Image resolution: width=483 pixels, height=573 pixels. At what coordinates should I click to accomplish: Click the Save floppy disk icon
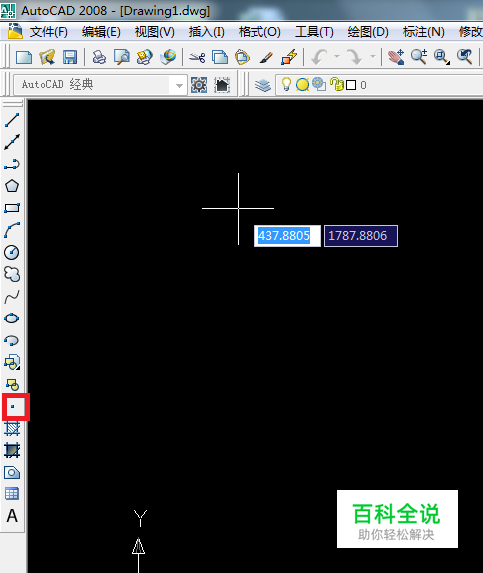pos(70,57)
